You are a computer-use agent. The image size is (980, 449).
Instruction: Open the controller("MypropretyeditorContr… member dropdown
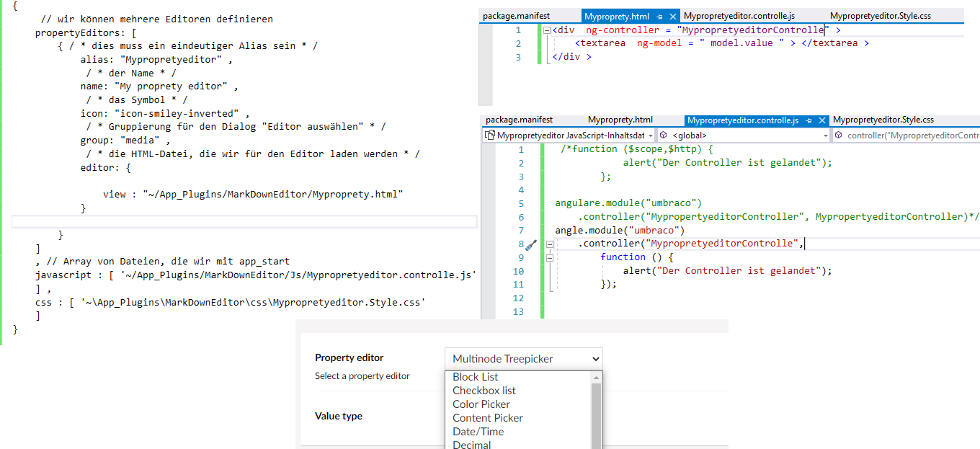pos(906,135)
